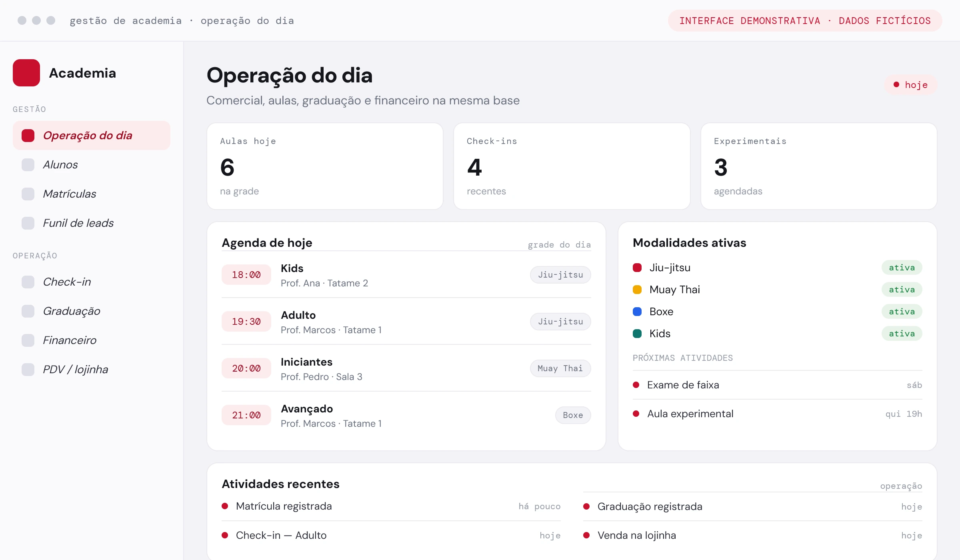Viewport: 960px width, 560px height.
Task: Click the PDV / lojinha sidebar icon
Action: click(x=28, y=370)
